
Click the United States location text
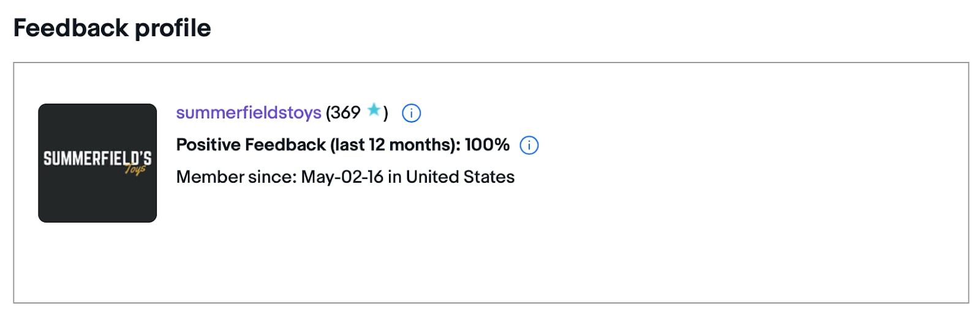461,177
